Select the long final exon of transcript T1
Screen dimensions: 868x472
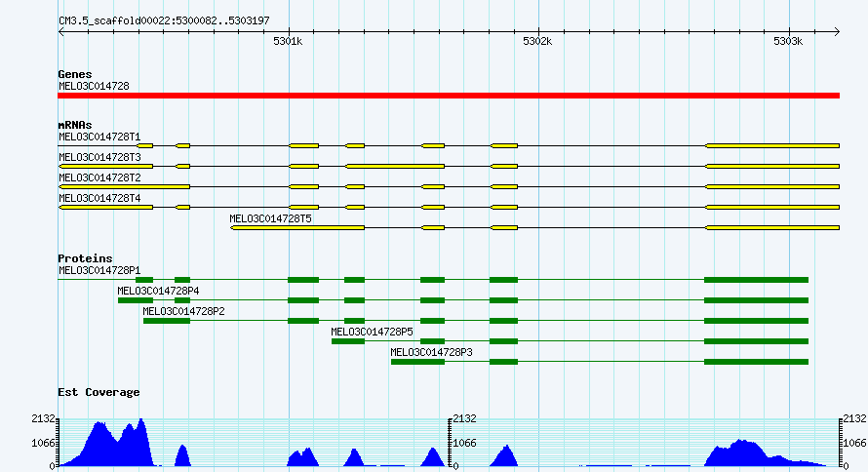[x=772, y=145]
